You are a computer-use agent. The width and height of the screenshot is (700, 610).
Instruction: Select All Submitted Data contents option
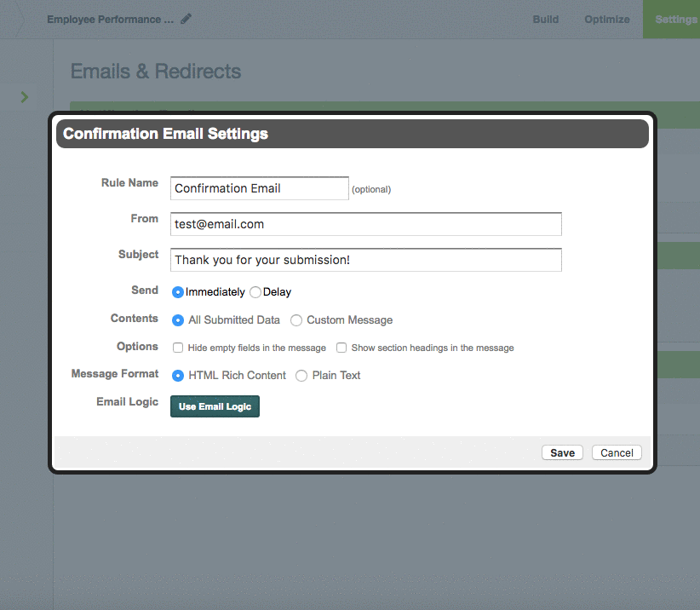177,320
